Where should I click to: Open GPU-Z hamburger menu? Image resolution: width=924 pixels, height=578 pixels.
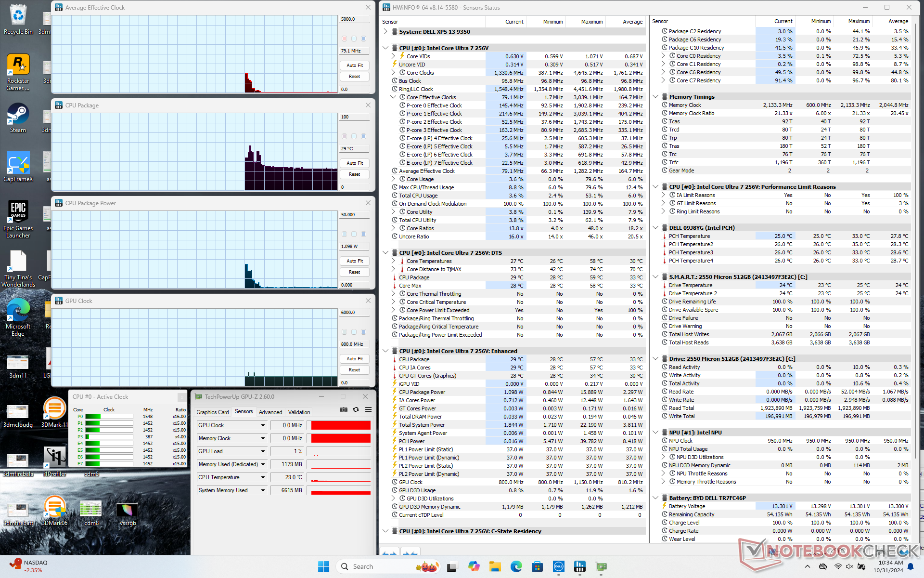coord(368,409)
